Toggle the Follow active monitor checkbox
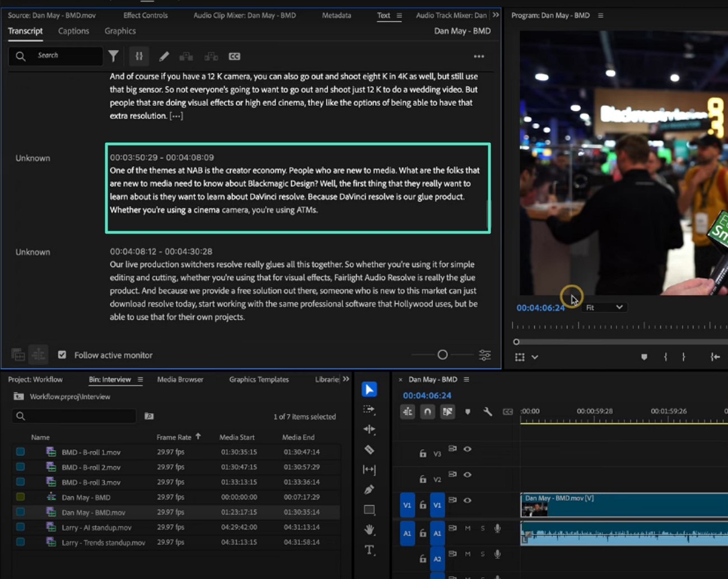The width and height of the screenshot is (728, 579). coord(62,355)
